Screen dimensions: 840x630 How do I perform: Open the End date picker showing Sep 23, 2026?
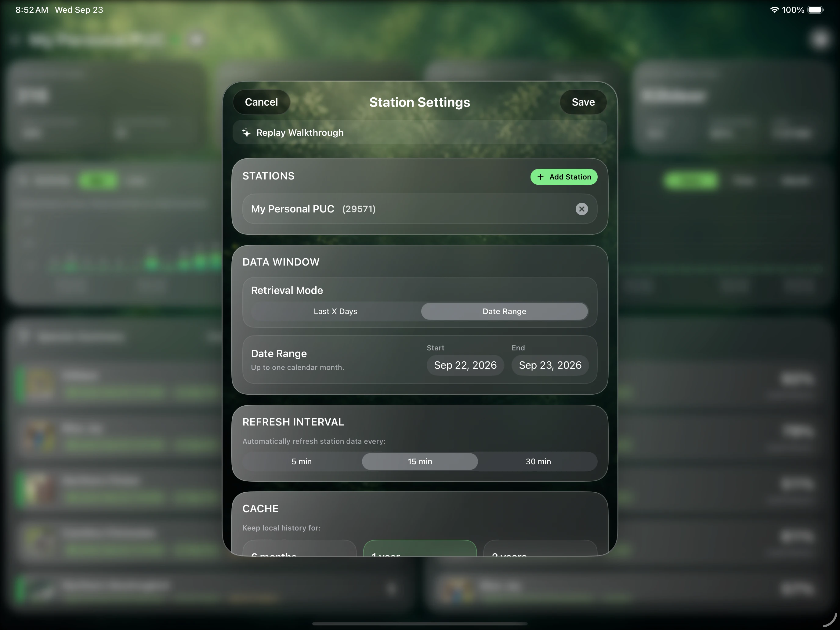click(x=550, y=365)
